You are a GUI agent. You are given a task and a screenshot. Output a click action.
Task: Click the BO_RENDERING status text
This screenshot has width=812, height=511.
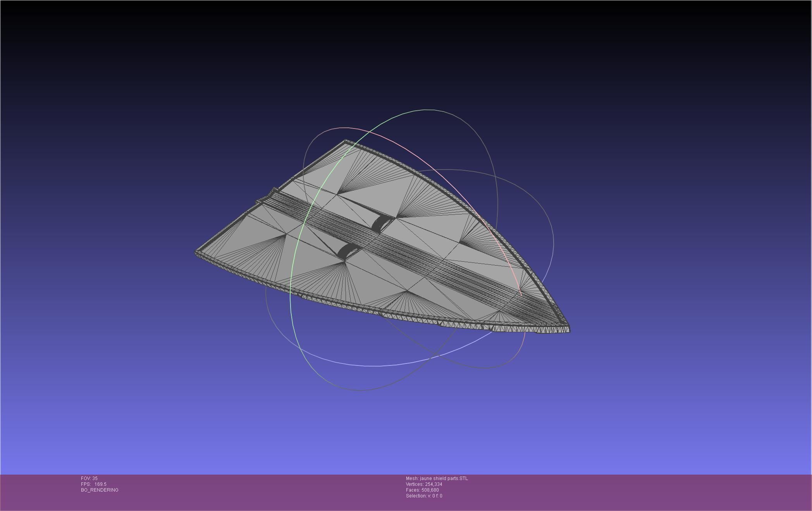click(x=100, y=490)
